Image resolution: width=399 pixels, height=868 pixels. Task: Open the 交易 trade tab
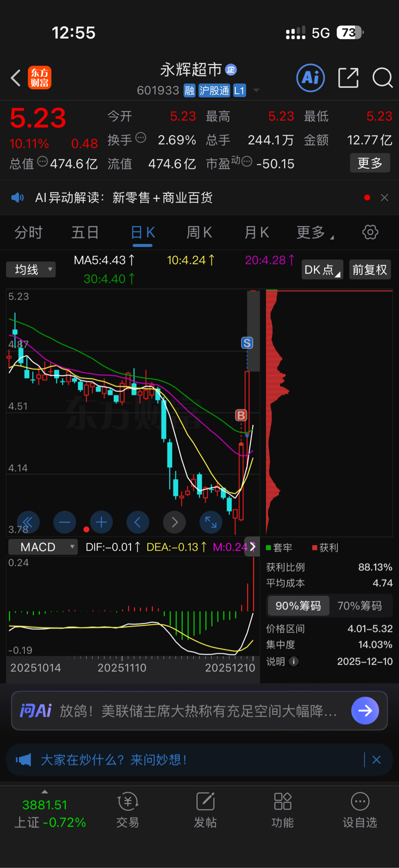(128, 810)
